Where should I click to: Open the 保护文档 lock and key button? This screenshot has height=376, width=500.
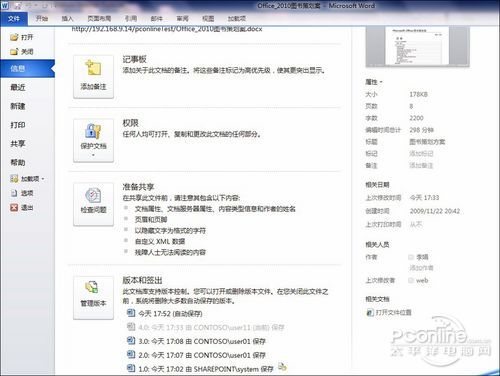pyautogui.click(x=93, y=140)
